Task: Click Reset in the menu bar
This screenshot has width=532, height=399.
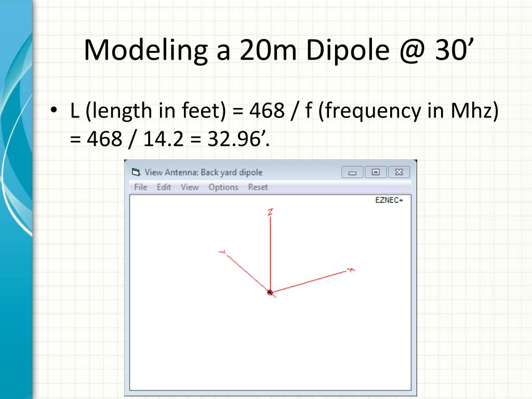Action: pyautogui.click(x=258, y=187)
